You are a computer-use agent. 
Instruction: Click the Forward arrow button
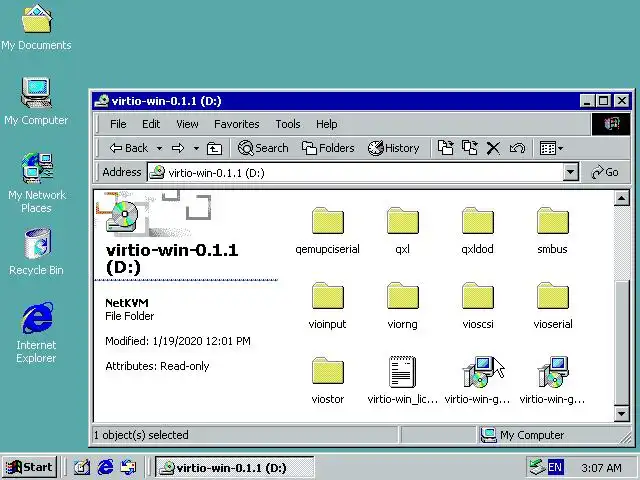coord(178,148)
